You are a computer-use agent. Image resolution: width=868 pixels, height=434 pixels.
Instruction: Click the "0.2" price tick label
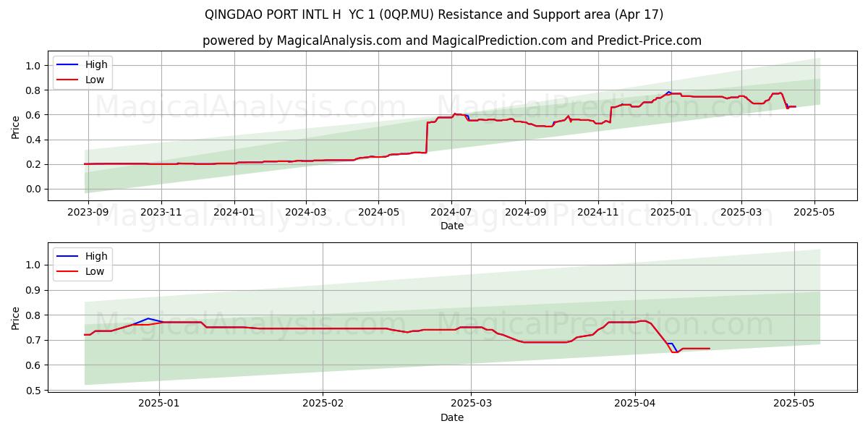[33, 164]
